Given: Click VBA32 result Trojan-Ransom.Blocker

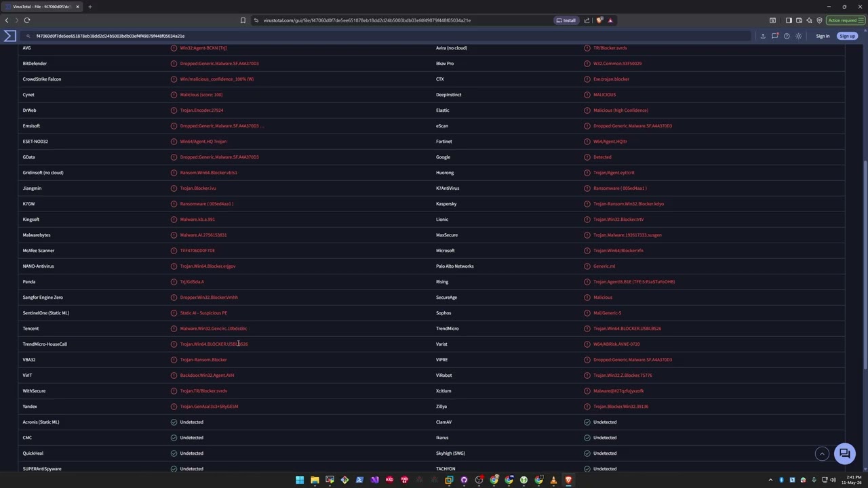Looking at the screenshot, I should 203,360.
